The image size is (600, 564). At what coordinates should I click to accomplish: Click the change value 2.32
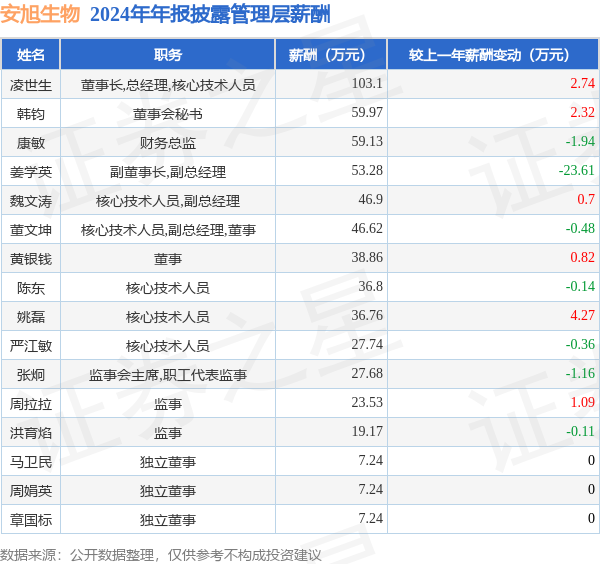pyautogui.click(x=582, y=112)
